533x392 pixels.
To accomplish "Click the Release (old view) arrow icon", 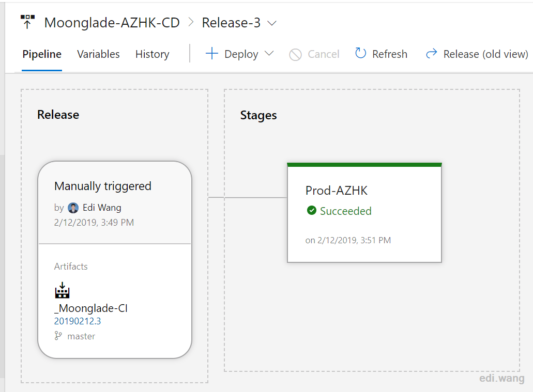I will point(431,54).
